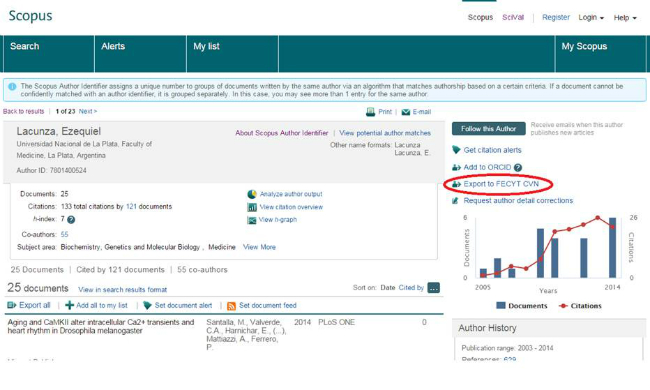This screenshot has width=650, height=390.
Task: Click the Get citation alerts tag icon
Action: click(x=456, y=150)
